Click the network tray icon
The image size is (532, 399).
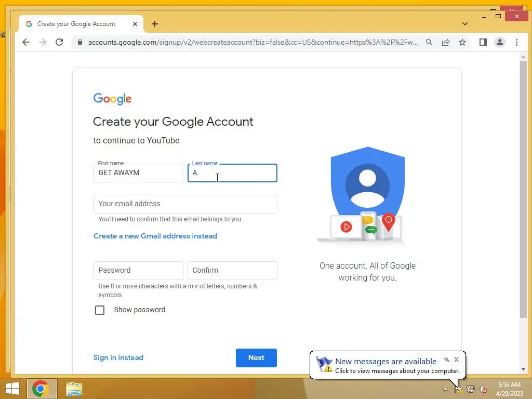[x=470, y=389]
